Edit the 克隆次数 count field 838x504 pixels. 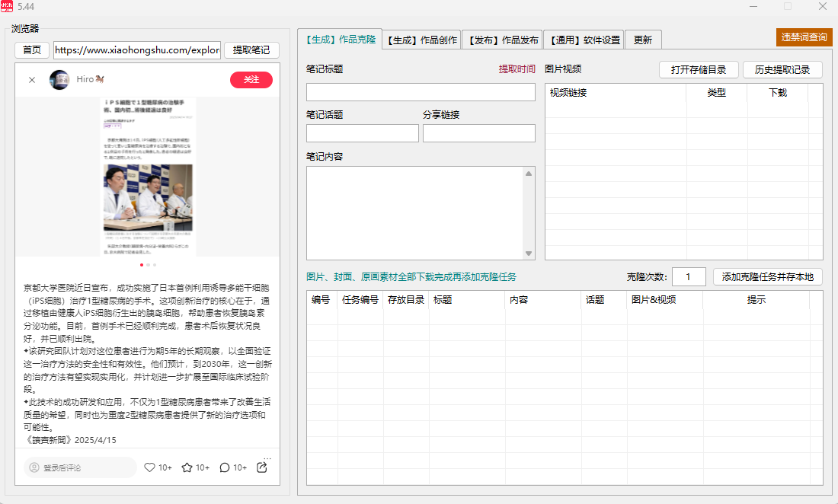689,276
